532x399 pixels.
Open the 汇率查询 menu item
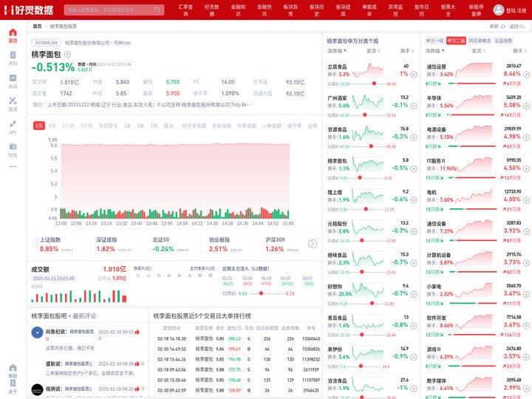pyautogui.click(x=185, y=10)
